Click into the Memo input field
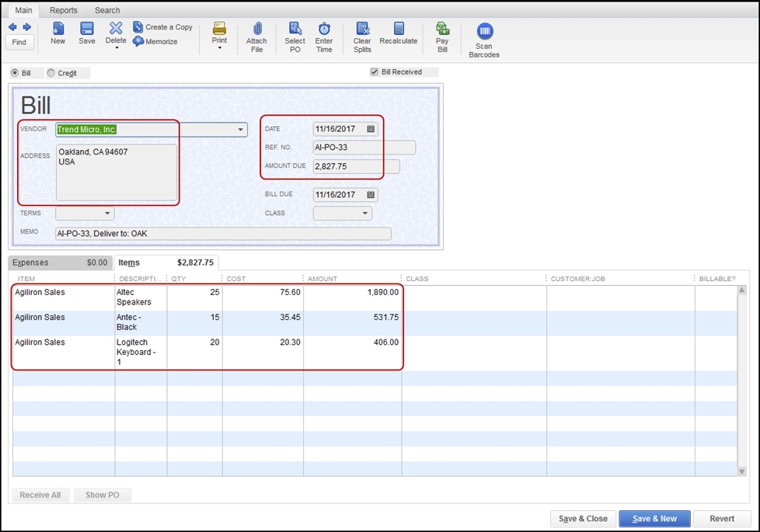The height and width of the screenshot is (532, 760). (x=222, y=233)
